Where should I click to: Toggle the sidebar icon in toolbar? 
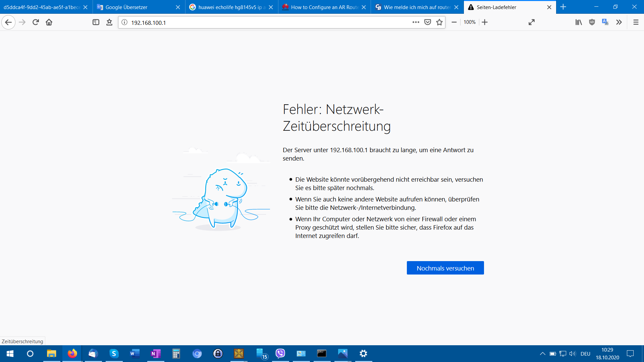click(x=96, y=22)
